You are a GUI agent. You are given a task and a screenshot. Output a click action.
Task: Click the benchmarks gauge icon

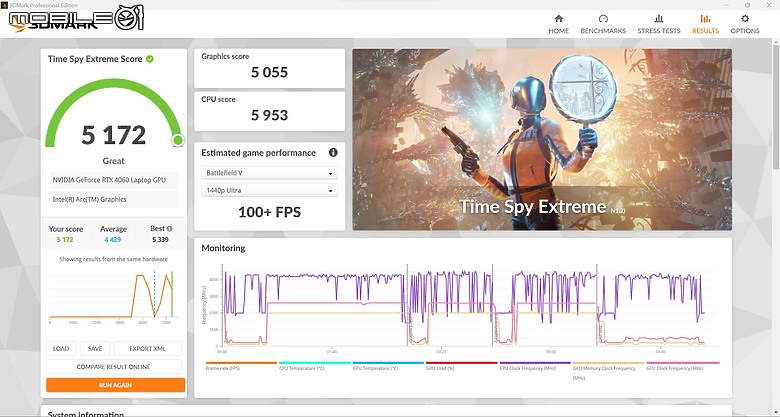(603, 19)
